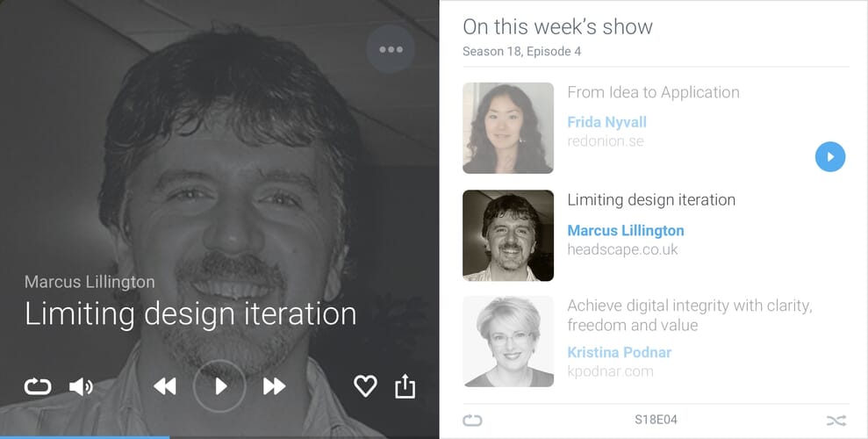Viewport: 868px width, 439px height.
Task: Click the blue play button beside Frida Nyvall
Action: coord(829,156)
